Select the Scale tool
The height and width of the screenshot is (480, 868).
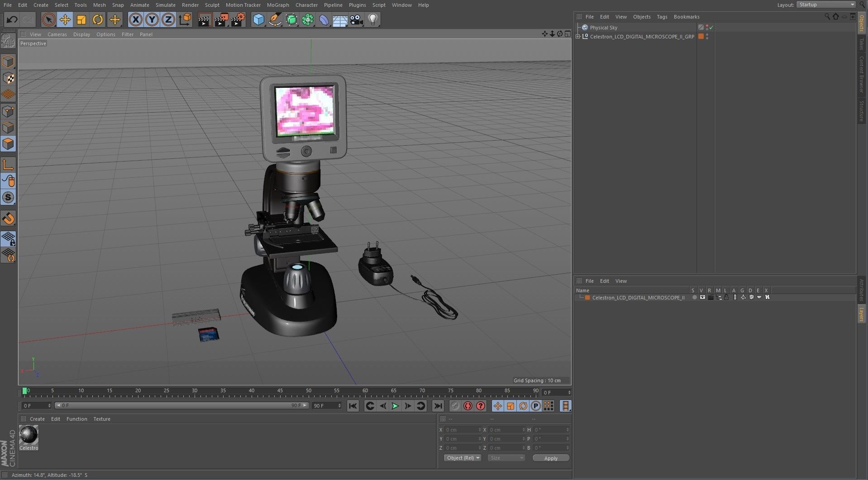(x=81, y=19)
